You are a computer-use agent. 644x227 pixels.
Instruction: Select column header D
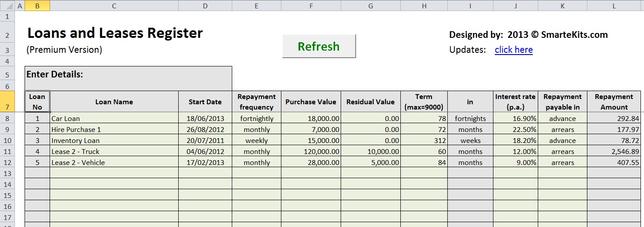click(x=205, y=6)
